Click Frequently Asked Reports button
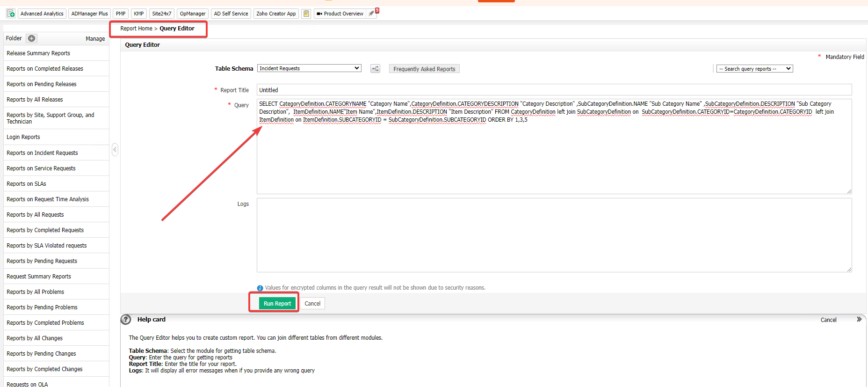Screen dimensions: 868x387 pos(424,69)
